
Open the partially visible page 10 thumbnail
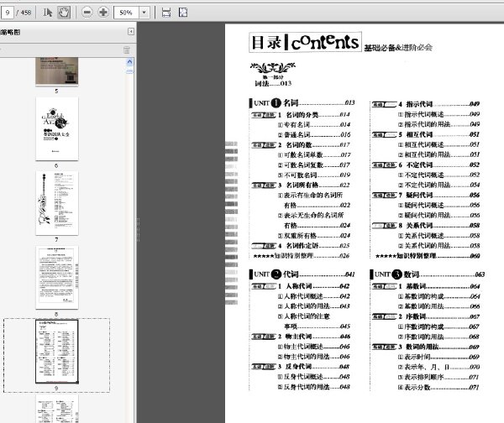click(57, 409)
